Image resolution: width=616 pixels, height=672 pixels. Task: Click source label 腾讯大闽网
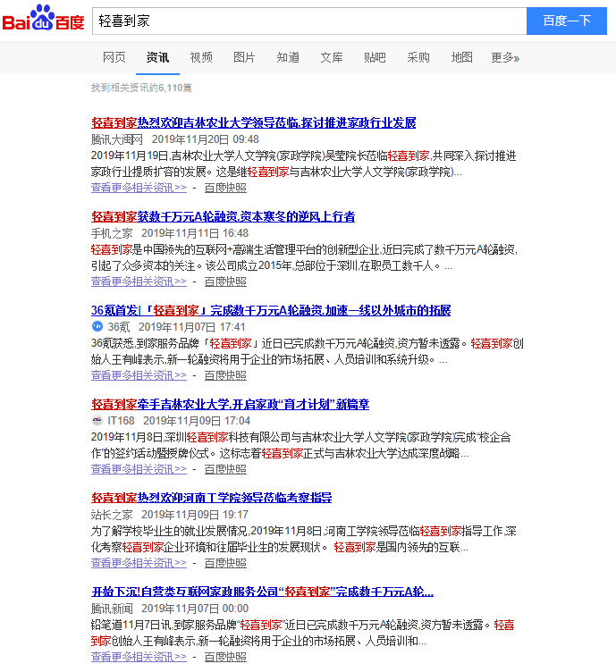116,139
